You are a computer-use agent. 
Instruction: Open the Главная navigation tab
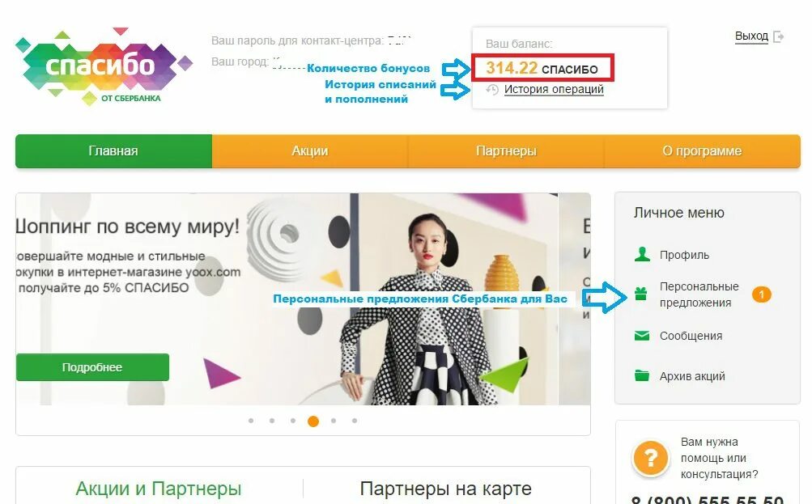[113, 151]
